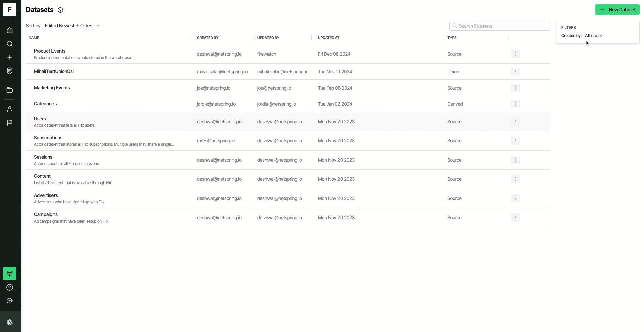
Task: Expand the Sort by Edited Newest dropdown
Action: pyautogui.click(x=72, y=26)
